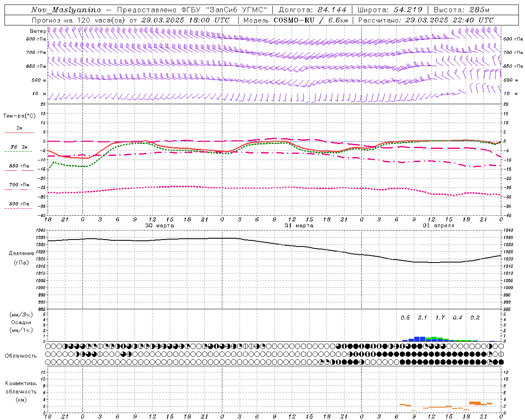Click the 3-hour precipitation value 0.4

point(457,318)
